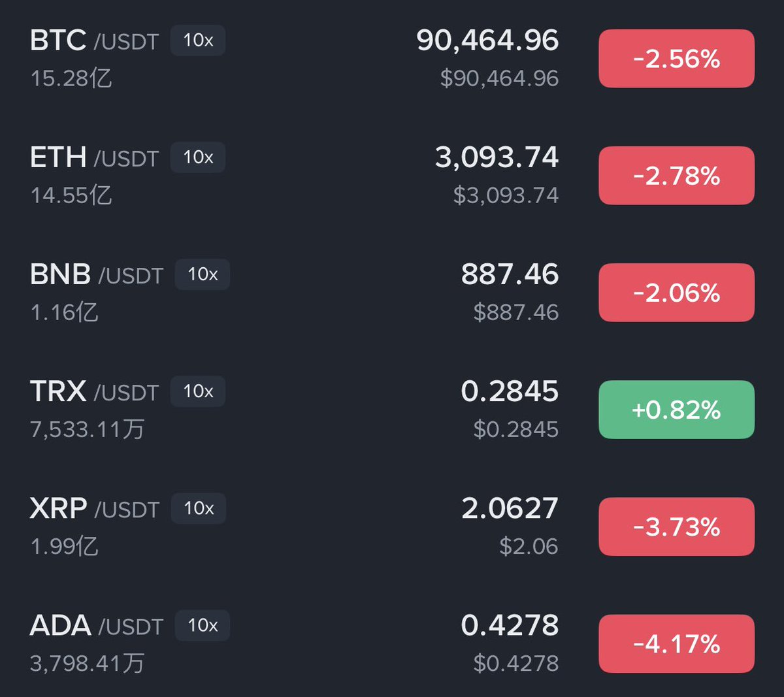Screen dimensions: 784x697
Task: Tap the 10x leverage tag for BNB
Action: (x=203, y=274)
